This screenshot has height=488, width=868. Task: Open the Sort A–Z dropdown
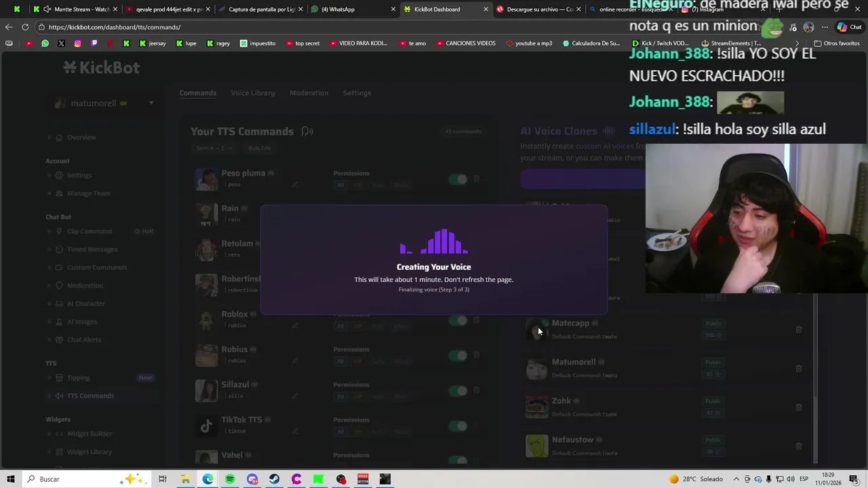214,148
